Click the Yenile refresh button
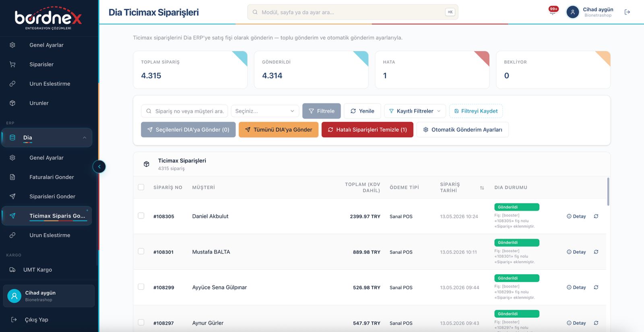The height and width of the screenshot is (332, 644). point(362,111)
